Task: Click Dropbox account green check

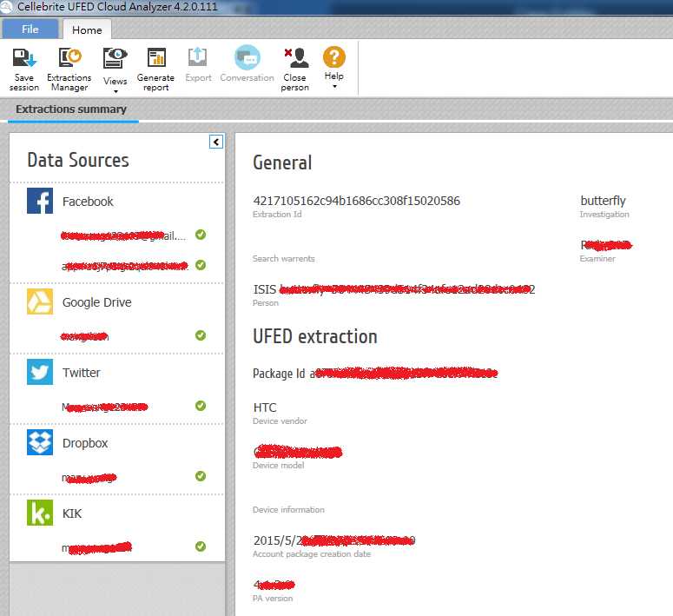Action: pos(201,476)
